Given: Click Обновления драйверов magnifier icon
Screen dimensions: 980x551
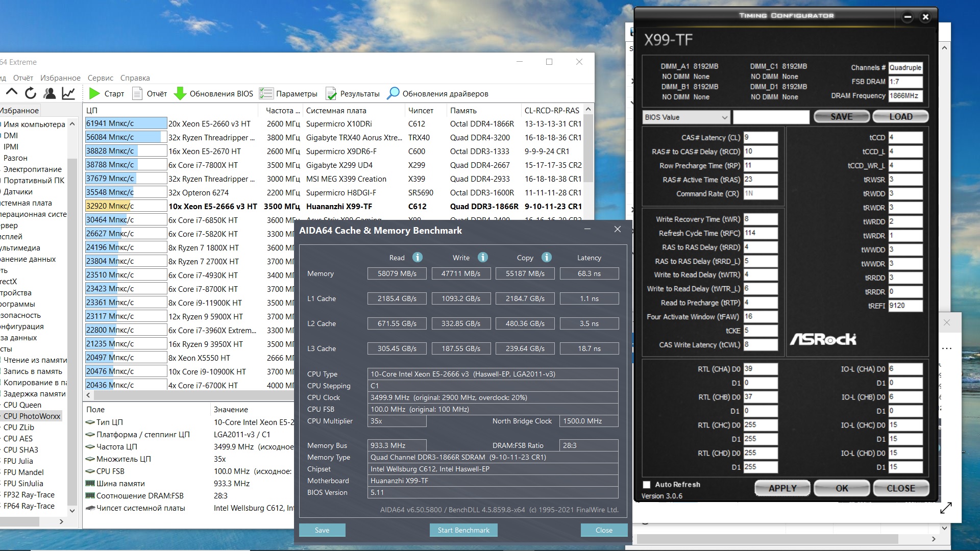Looking at the screenshot, I should click(x=393, y=93).
